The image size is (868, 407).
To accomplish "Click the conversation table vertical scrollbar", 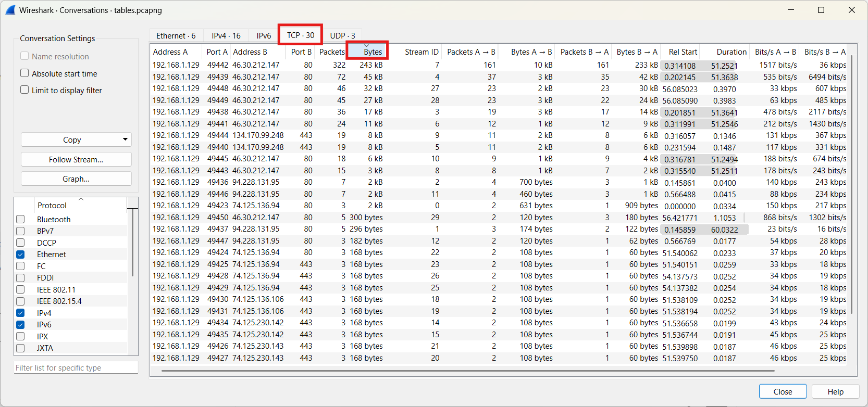I will (x=852, y=185).
